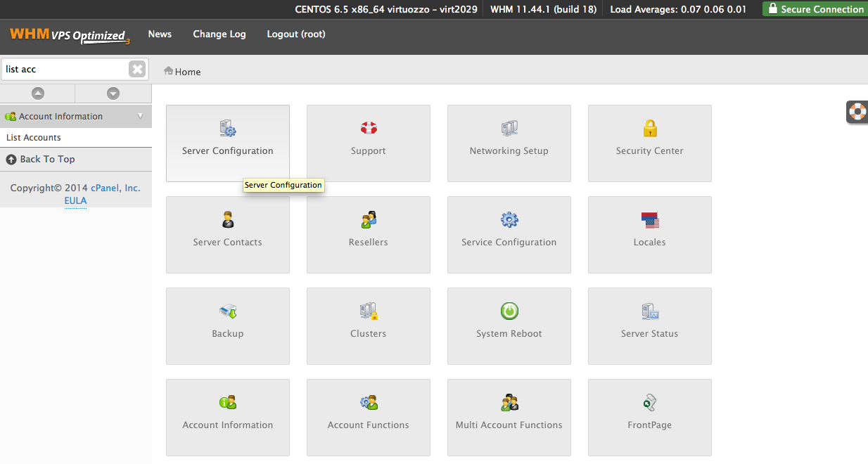Click the search field containing "list acc"
Viewport: 868px width, 464px height.
click(65, 69)
